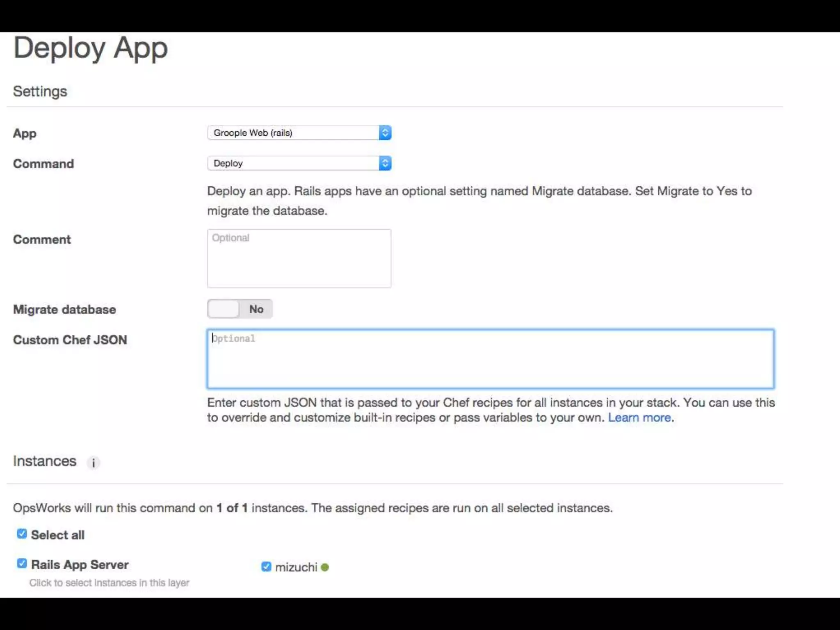Click the Instances section heading
This screenshot has width=840, height=630.
[45, 461]
